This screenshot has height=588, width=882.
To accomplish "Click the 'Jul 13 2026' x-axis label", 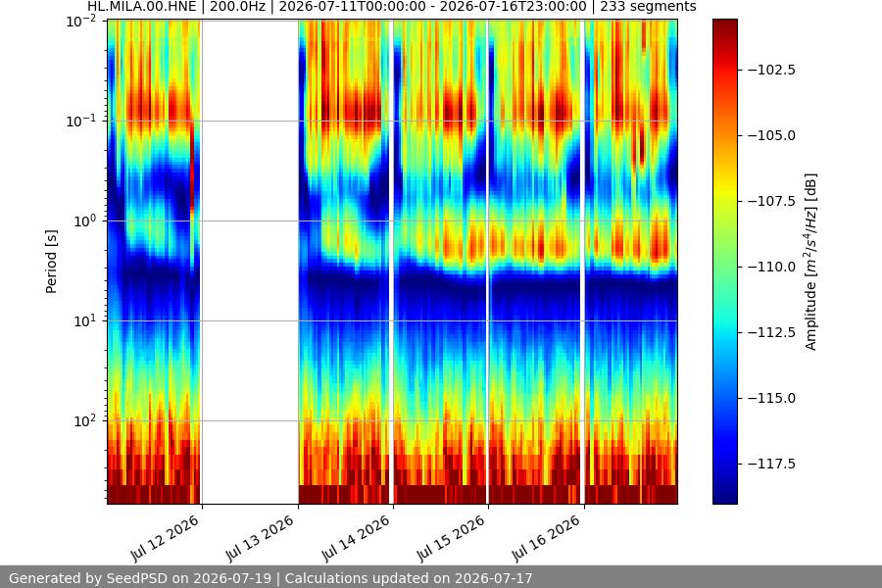I will (261, 538).
